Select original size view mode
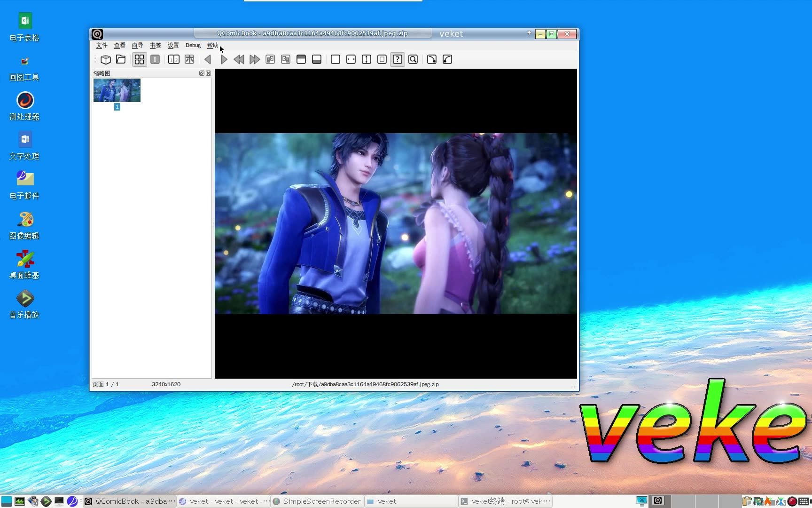812x508 pixels. 336,59
